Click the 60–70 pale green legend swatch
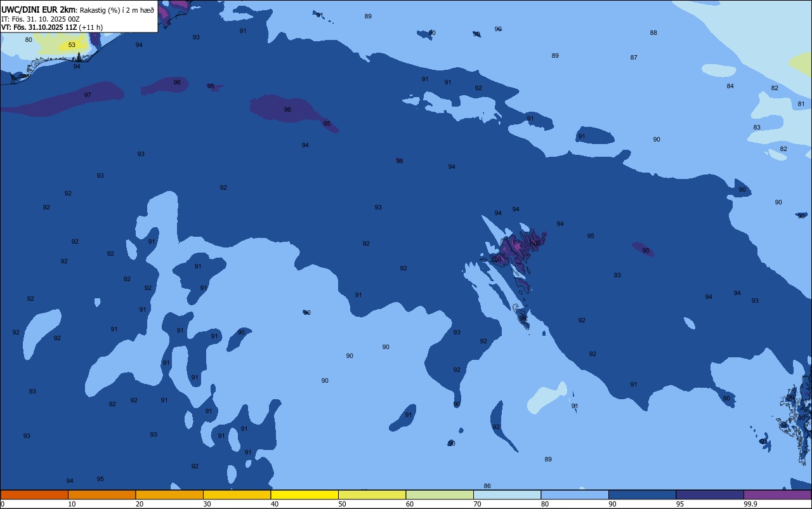The width and height of the screenshot is (812, 509). (x=440, y=494)
